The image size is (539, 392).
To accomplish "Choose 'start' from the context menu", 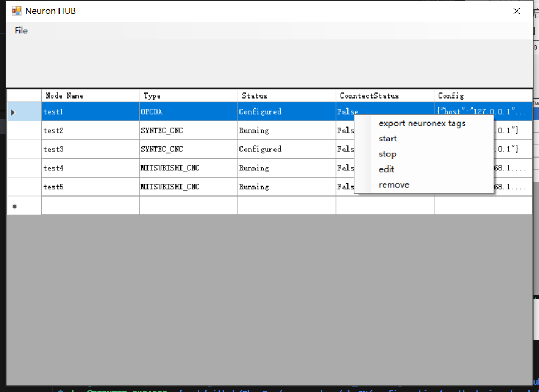I will [388, 139].
